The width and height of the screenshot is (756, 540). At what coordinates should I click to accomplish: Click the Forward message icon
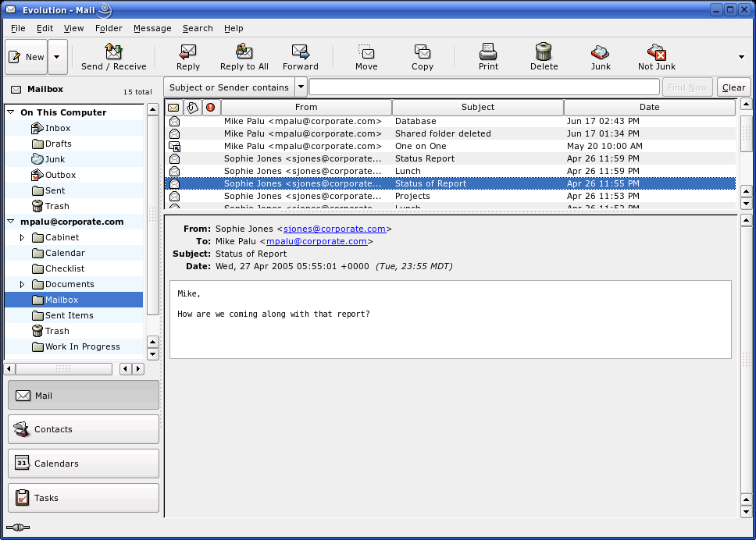[300, 56]
